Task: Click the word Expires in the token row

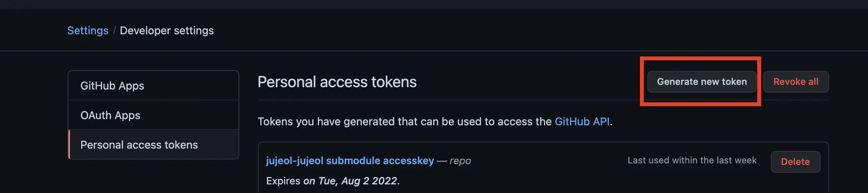Action: [283, 181]
